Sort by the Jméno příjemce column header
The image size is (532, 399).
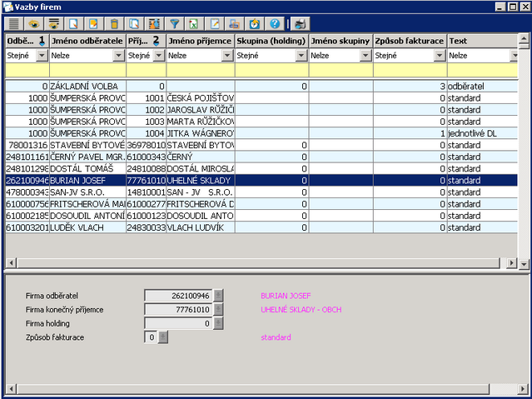point(200,40)
